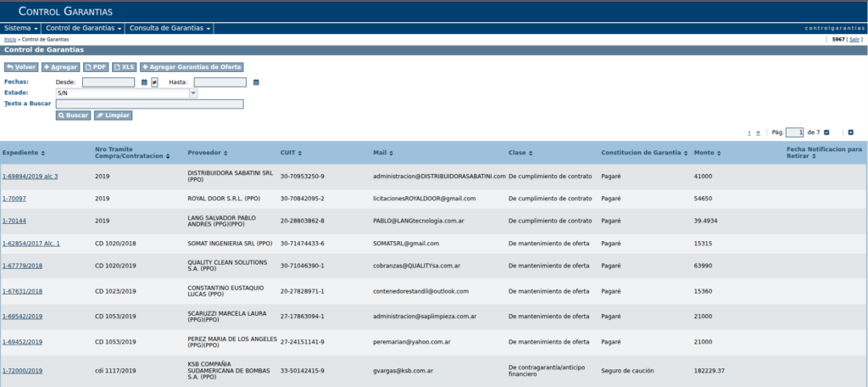Viewport: 868px width, 387px height.
Task: Open the Control de Garantias menu
Action: coord(84,28)
